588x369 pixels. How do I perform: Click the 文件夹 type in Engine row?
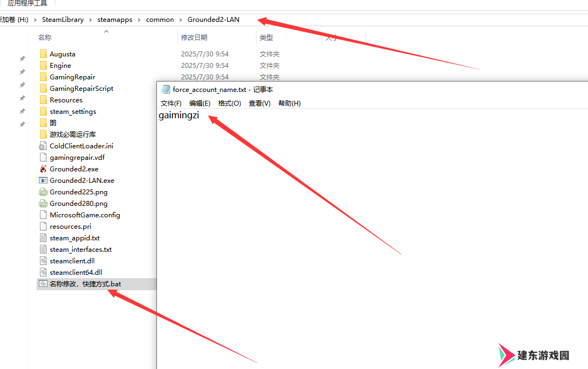pyautogui.click(x=269, y=66)
